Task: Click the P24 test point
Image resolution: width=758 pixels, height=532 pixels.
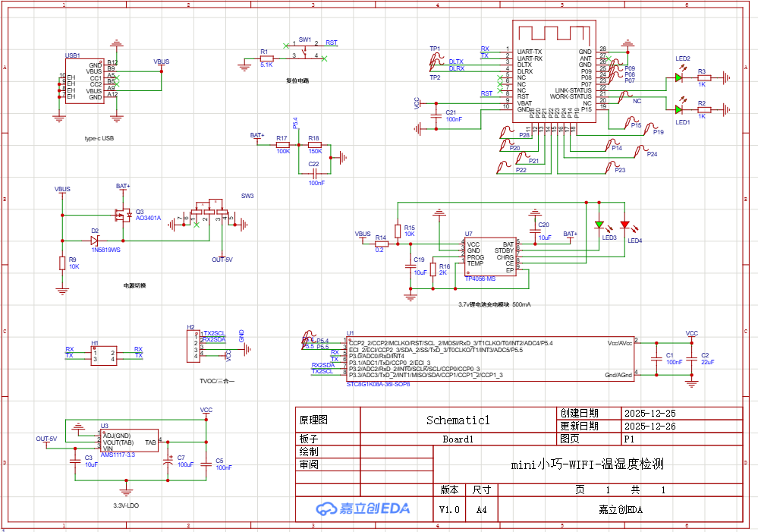Action: click(x=641, y=151)
